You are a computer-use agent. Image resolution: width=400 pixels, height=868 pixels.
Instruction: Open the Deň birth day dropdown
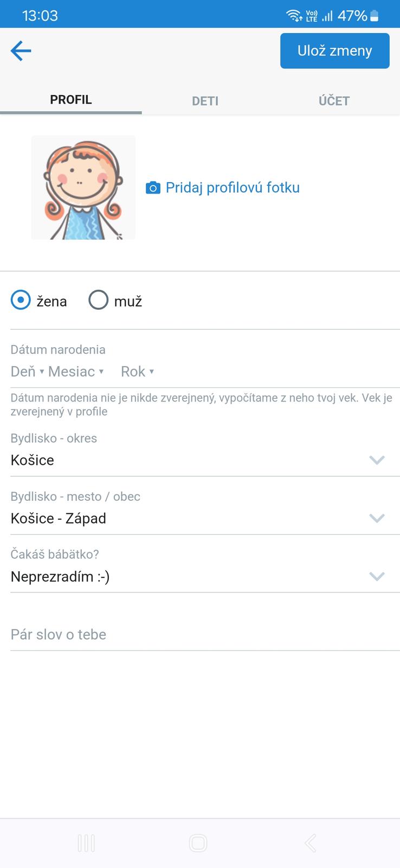(27, 372)
